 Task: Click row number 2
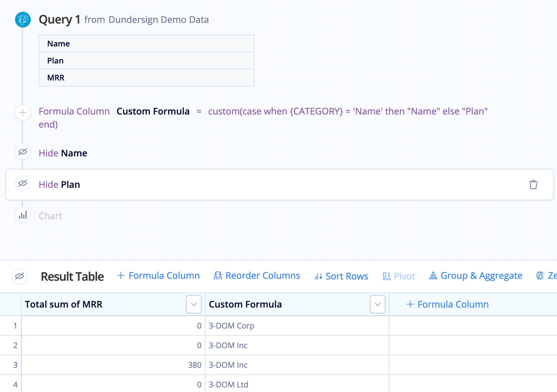pyautogui.click(x=15, y=345)
